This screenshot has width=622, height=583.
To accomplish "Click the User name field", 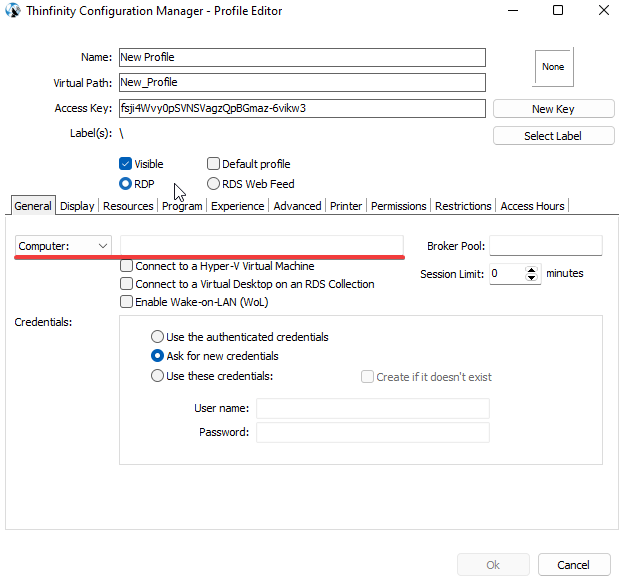I will (373, 408).
